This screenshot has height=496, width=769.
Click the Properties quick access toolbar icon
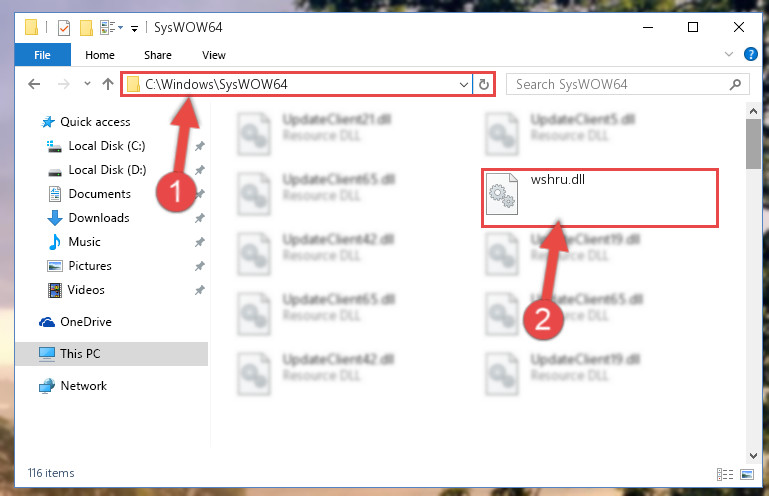(x=64, y=27)
